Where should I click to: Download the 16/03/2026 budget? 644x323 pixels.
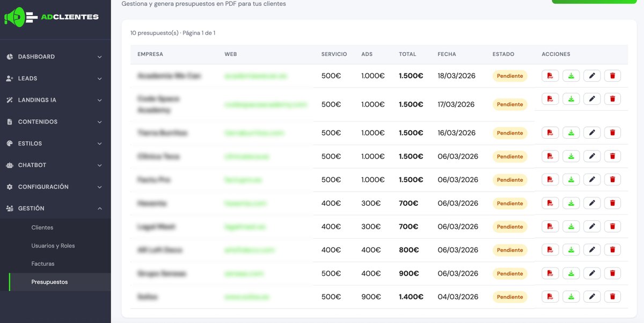tap(571, 133)
